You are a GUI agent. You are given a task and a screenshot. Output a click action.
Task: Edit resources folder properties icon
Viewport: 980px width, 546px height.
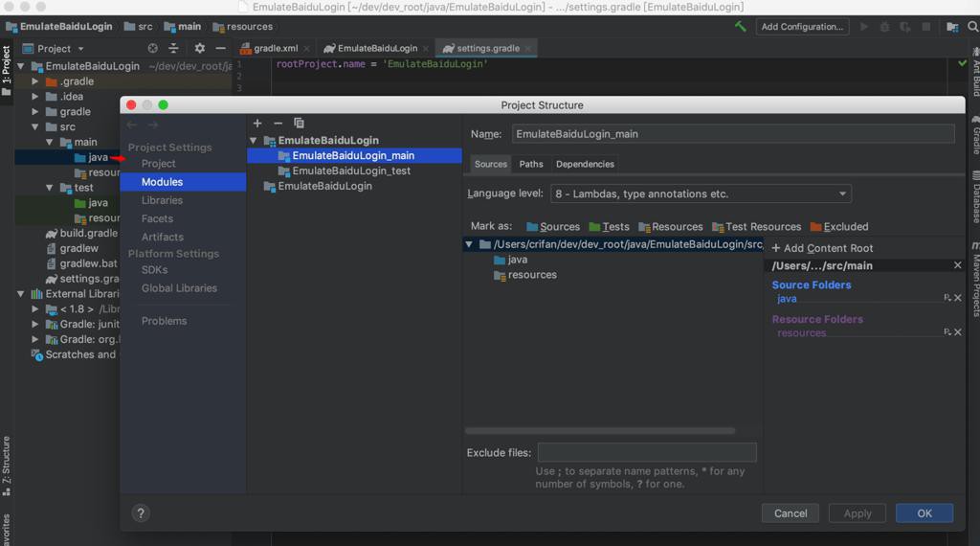point(947,332)
